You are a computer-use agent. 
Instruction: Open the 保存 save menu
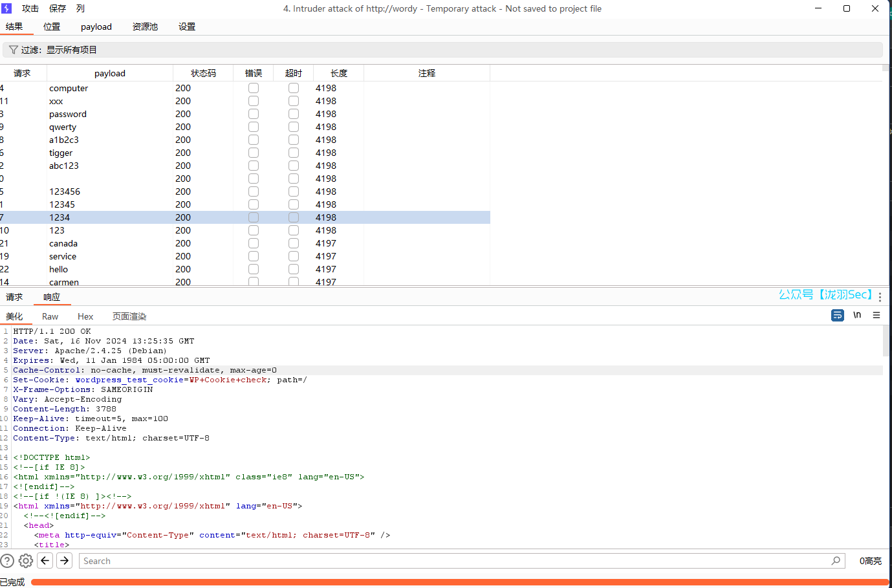click(58, 8)
